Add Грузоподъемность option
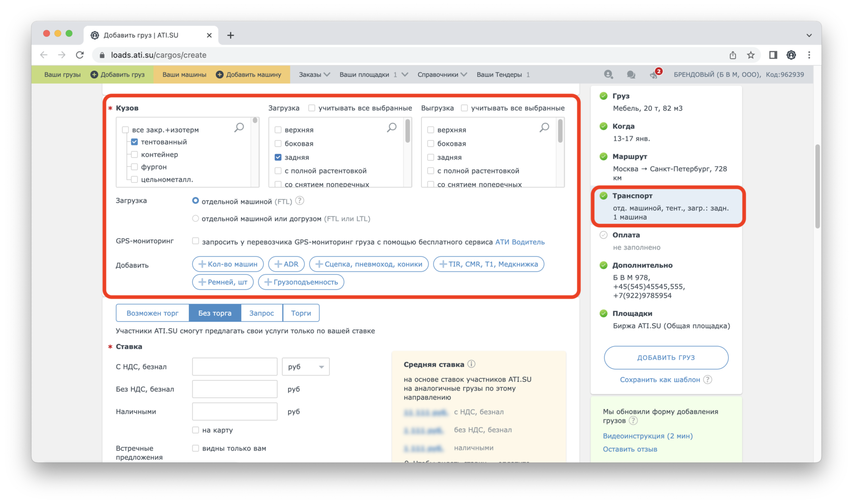 [x=301, y=282]
